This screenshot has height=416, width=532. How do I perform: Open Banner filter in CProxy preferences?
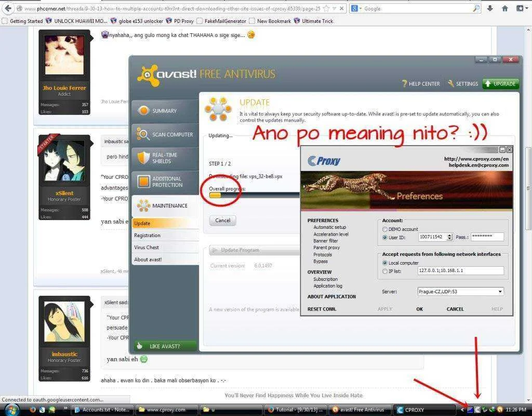click(x=325, y=241)
